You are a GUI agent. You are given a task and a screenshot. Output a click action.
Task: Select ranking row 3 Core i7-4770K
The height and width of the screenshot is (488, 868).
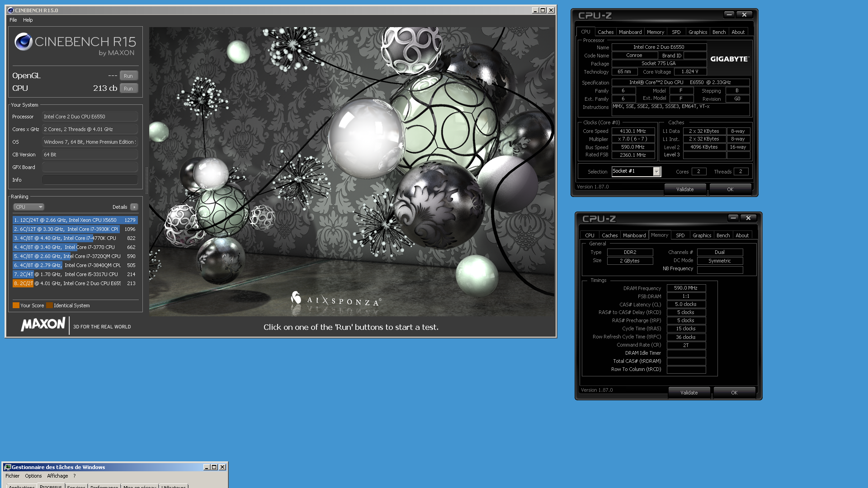pyautogui.click(x=75, y=238)
